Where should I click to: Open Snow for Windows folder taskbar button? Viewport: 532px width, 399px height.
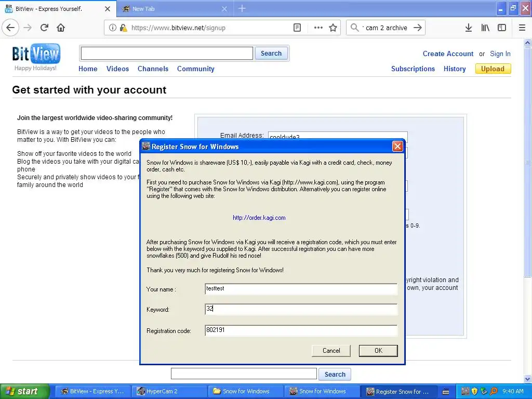[245, 391]
